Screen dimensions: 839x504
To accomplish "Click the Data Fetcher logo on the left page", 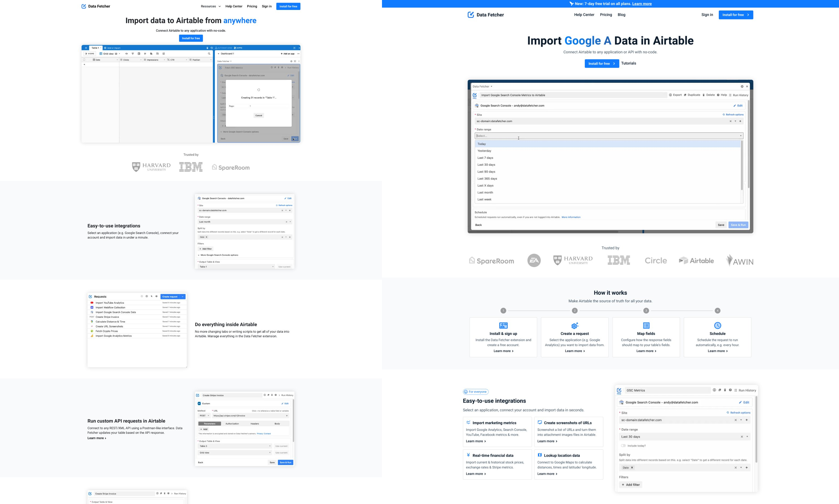I will click(x=96, y=6).
